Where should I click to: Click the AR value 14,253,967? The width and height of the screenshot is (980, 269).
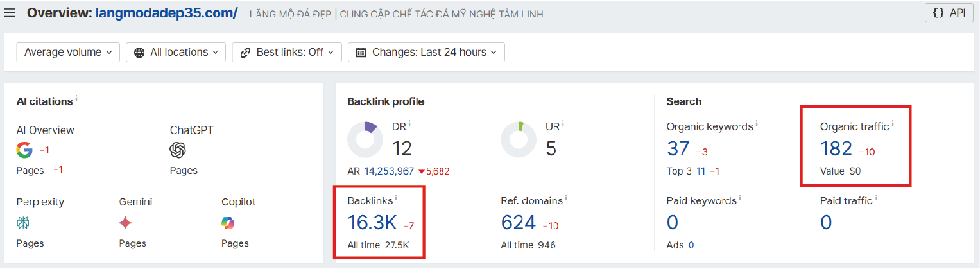[389, 171]
